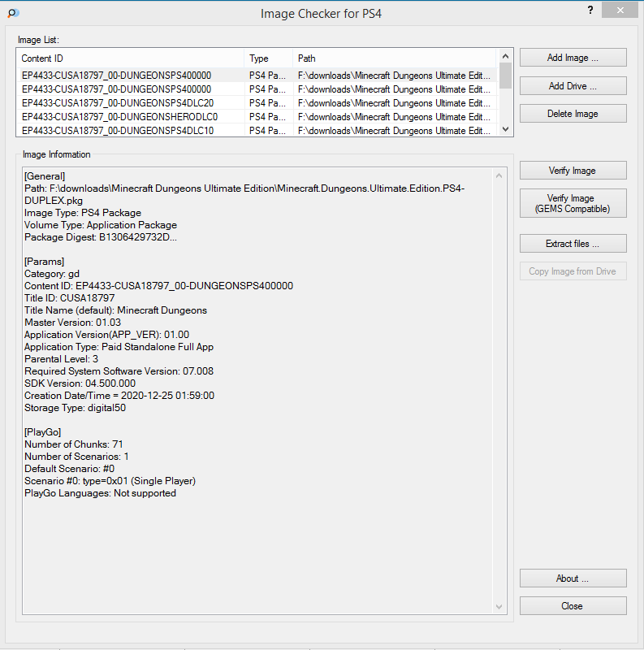Click the [PlayGo] section heading
644x650 pixels.
[43, 432]
